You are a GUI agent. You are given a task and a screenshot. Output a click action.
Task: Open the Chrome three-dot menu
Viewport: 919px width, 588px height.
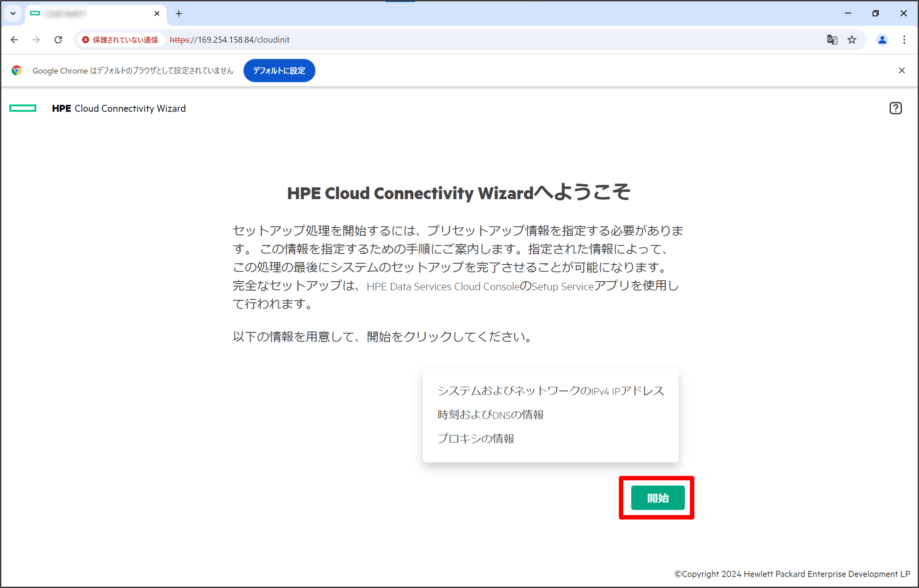(x=904, y=40)
